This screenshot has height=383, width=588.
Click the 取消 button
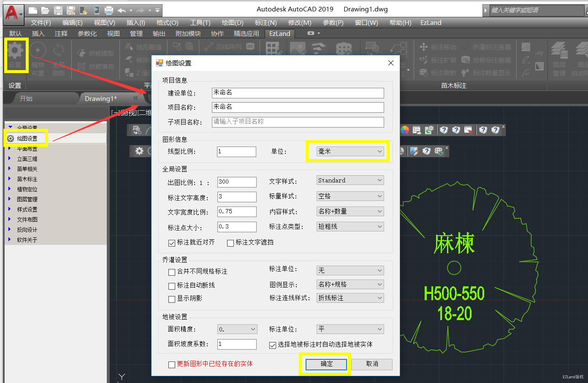(x=372, y=364)
